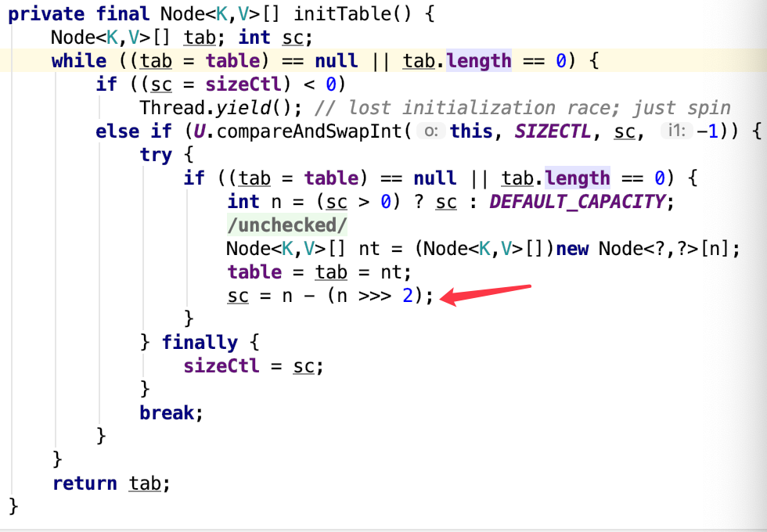This screenshot has width=767, height=532.
Task: Click highlighted 'length' in while condition
Action: click(479, 61)
